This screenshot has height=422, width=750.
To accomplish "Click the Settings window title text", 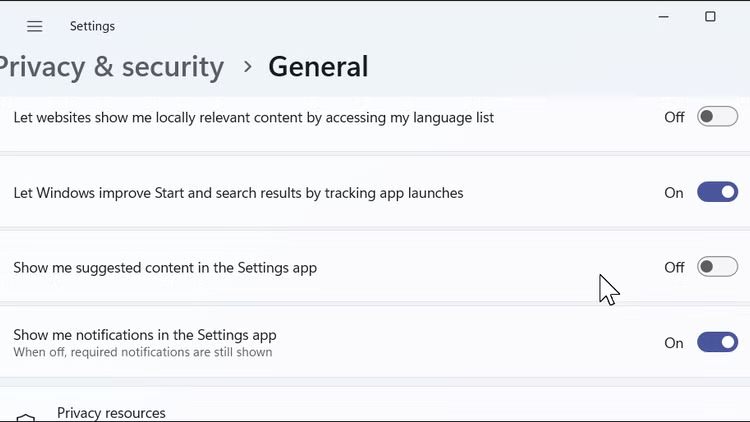I will click(x=92, y=26).
